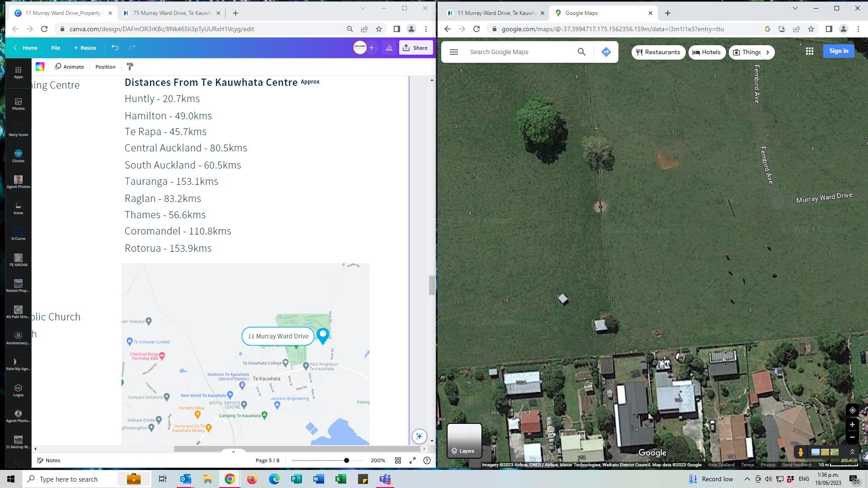Click Google Maps directions icon

606,52
